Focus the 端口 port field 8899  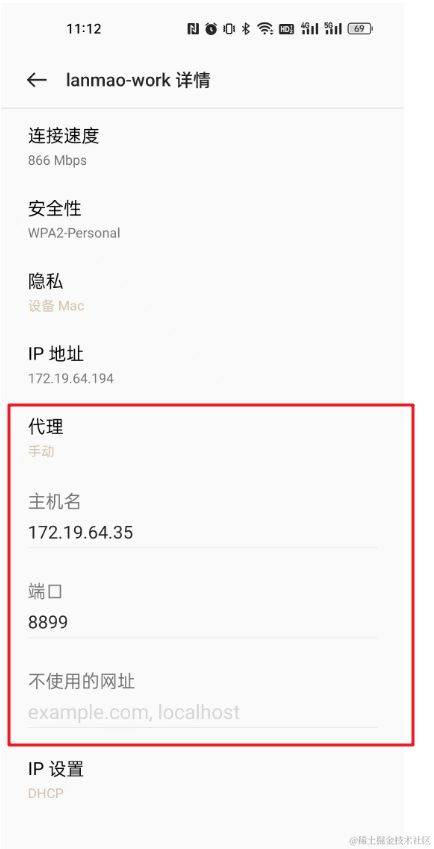tap(202, 623)
